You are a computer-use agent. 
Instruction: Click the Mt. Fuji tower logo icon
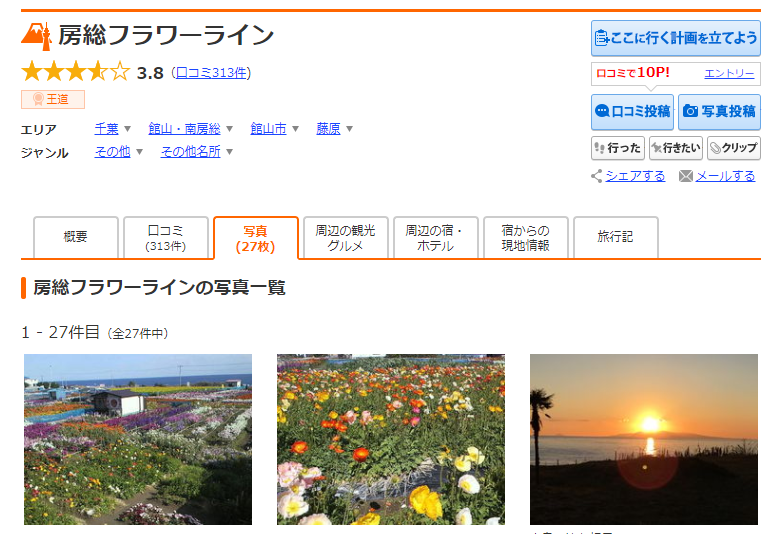coord(37,36)
